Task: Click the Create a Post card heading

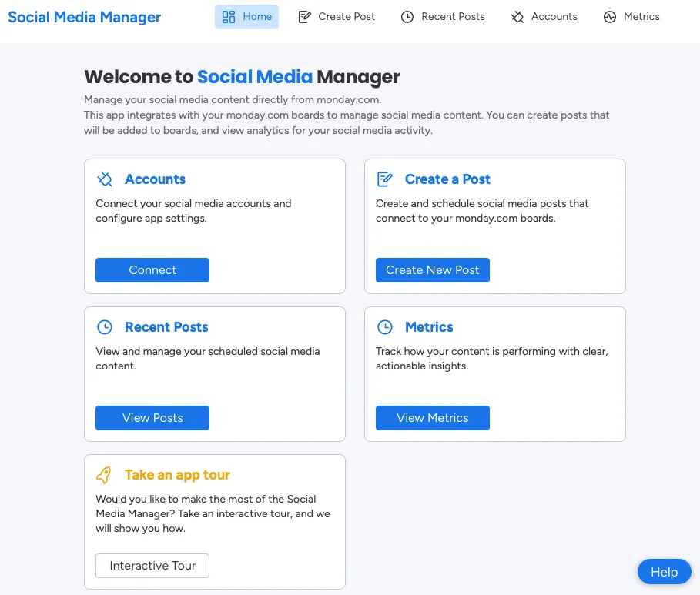Action: (447, 179)
